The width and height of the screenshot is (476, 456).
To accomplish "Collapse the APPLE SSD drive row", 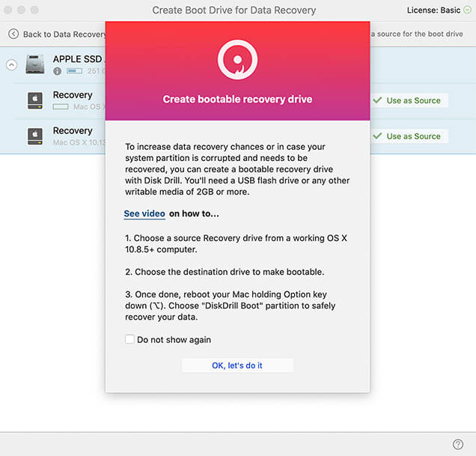I will [11, 64].
